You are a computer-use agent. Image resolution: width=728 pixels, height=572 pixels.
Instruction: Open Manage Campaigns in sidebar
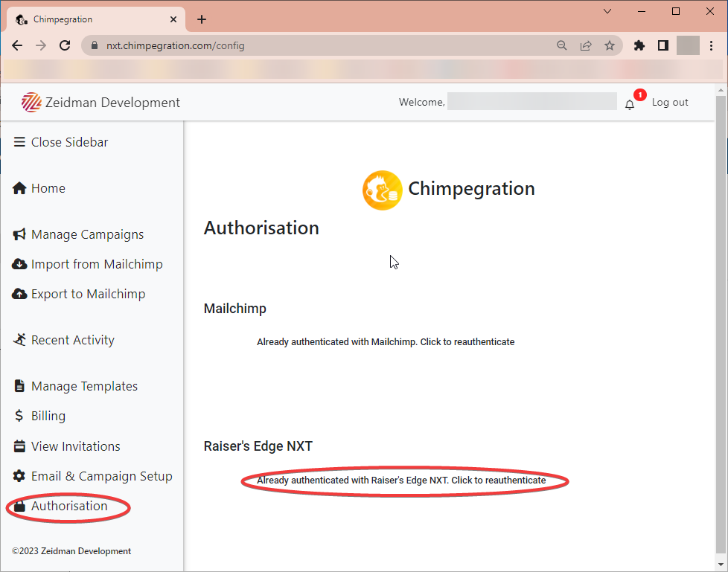pos(87,235)
